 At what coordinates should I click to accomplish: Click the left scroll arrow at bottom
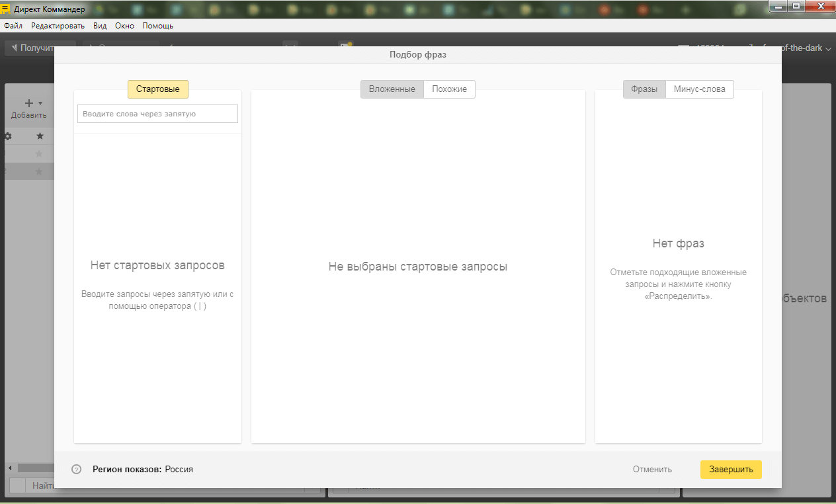(10, 468)
